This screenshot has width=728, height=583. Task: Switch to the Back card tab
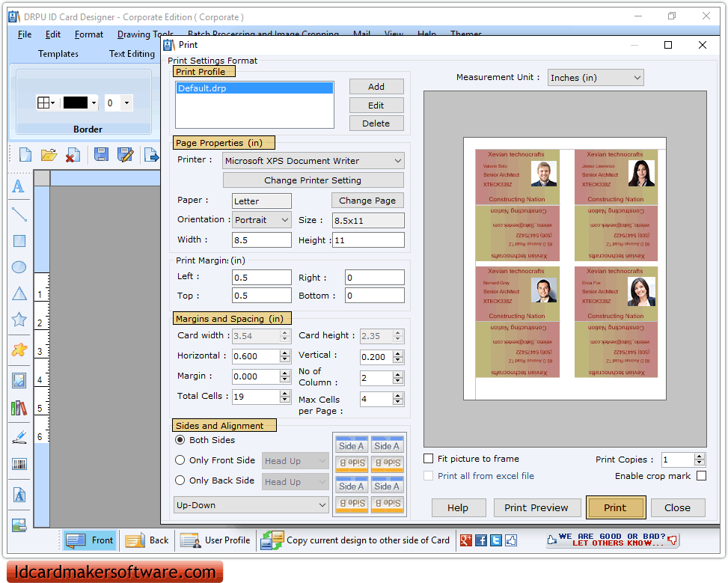tap(147, 540)
